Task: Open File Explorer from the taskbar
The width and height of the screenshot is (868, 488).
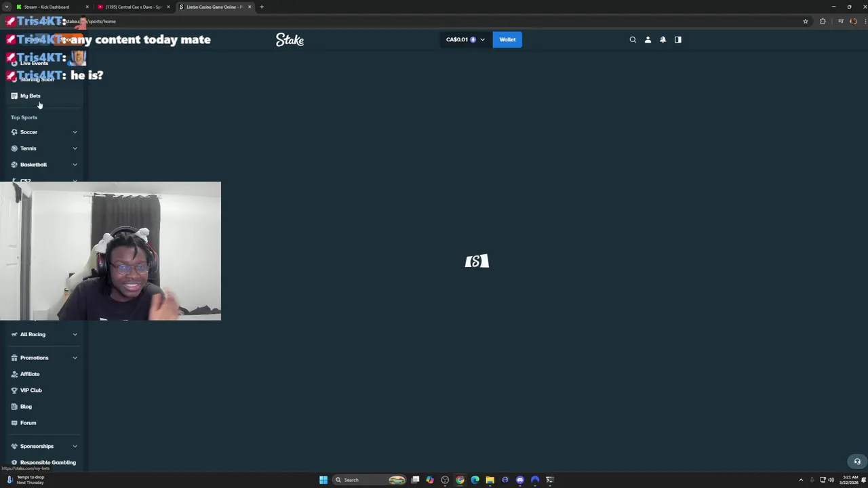Action: 490,480
